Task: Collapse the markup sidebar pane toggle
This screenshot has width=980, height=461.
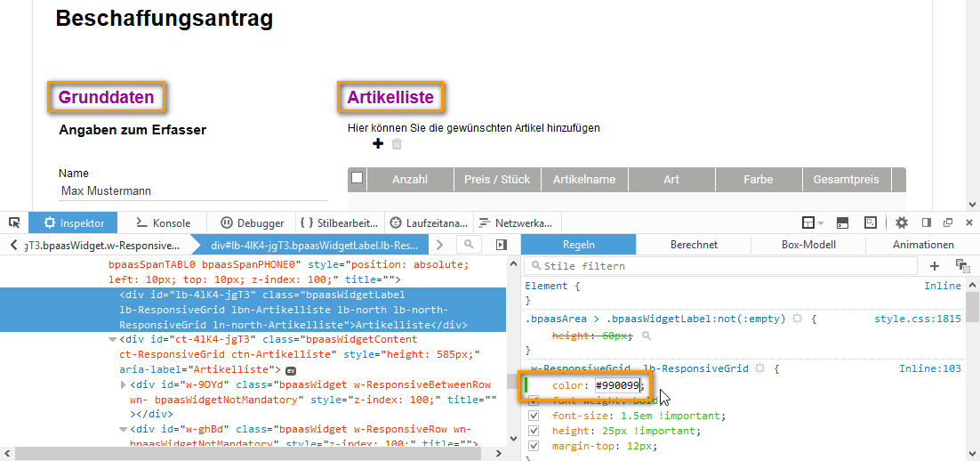Action: click(x=502, y=245)
